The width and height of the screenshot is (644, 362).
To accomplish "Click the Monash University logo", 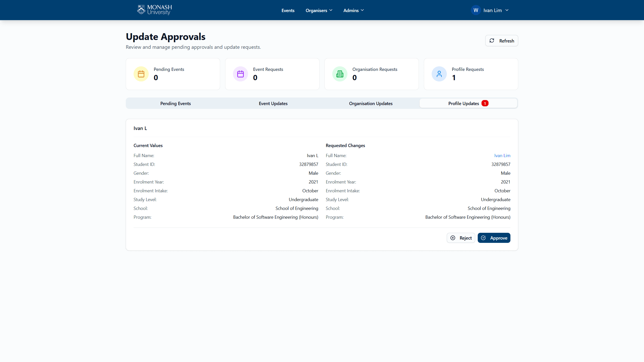I will 154,10.
